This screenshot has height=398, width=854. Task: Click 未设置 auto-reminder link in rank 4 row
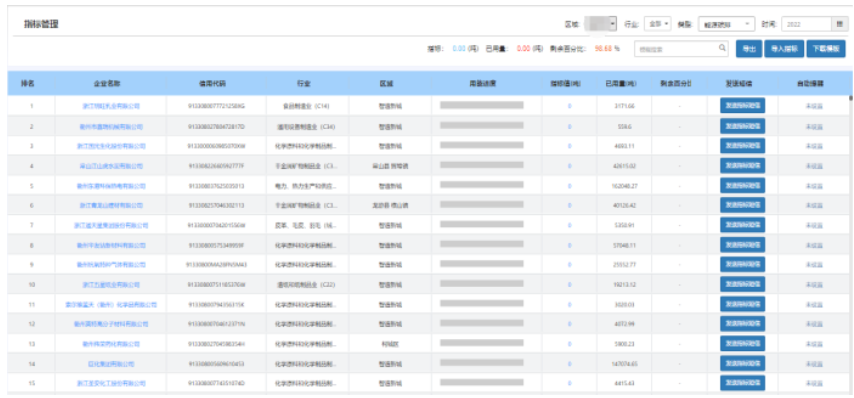click(x=814, y=166)
